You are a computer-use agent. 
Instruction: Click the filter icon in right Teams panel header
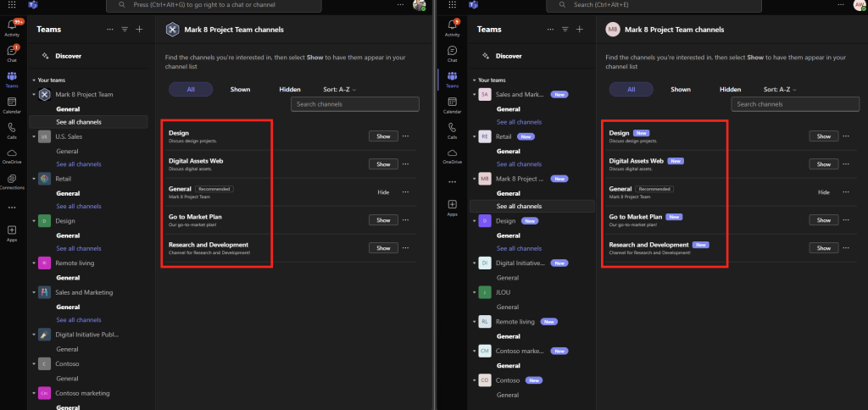point(565,30)
